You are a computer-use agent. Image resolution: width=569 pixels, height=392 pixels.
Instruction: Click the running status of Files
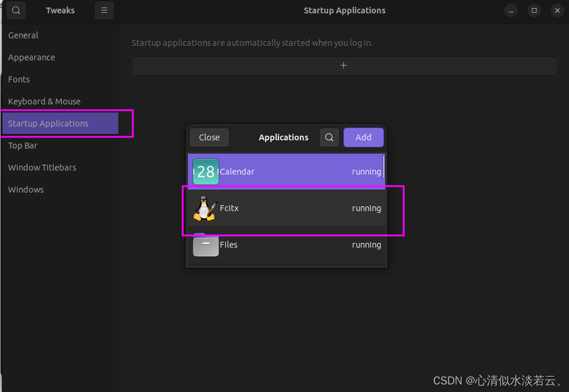[x=367, y=245]
